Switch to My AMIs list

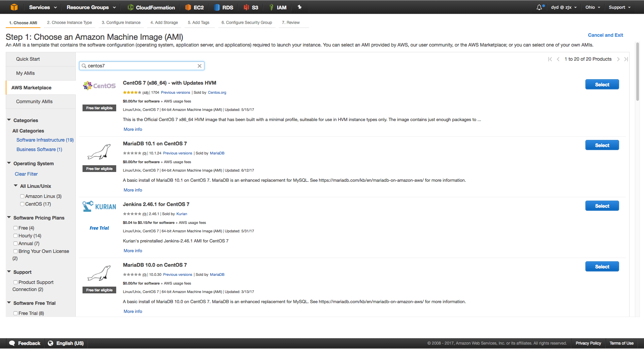pos(41,73)
